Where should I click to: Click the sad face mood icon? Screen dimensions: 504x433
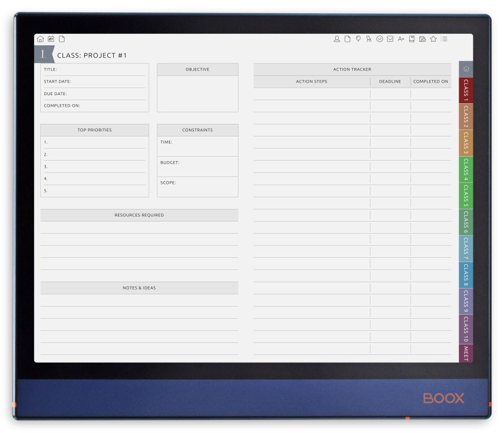(380, 39)
